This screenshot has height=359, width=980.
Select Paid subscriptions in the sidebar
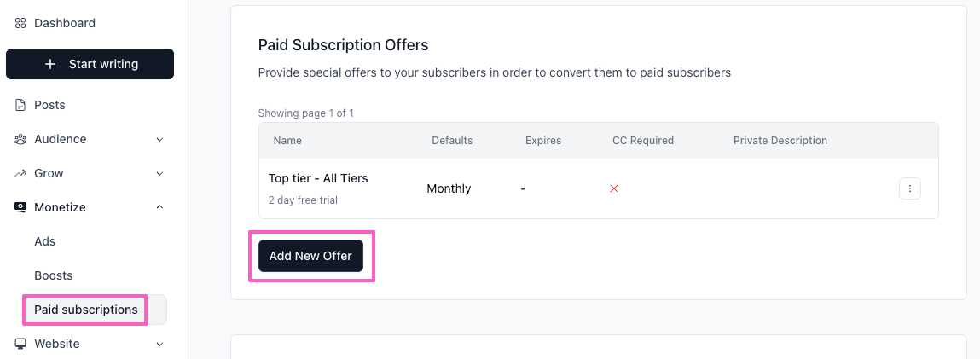(x=86, y=310)
